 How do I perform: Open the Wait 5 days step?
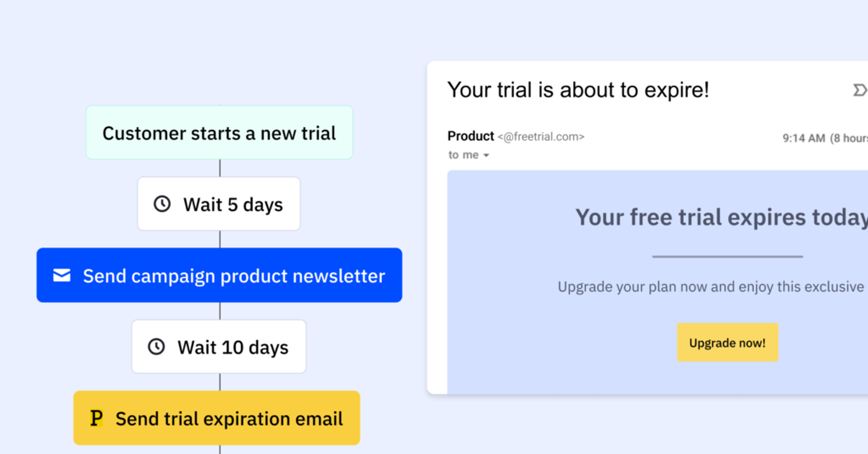(232, 204)
